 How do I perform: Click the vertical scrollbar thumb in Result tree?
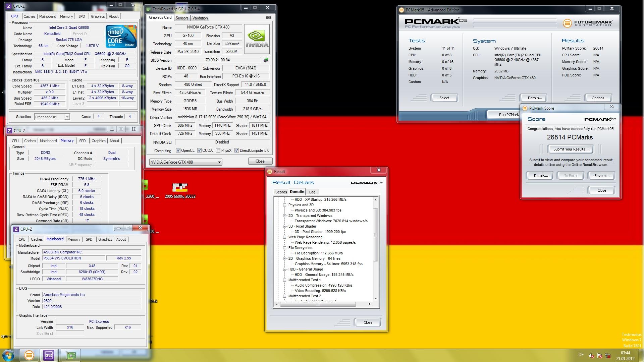tap(376, 235)
